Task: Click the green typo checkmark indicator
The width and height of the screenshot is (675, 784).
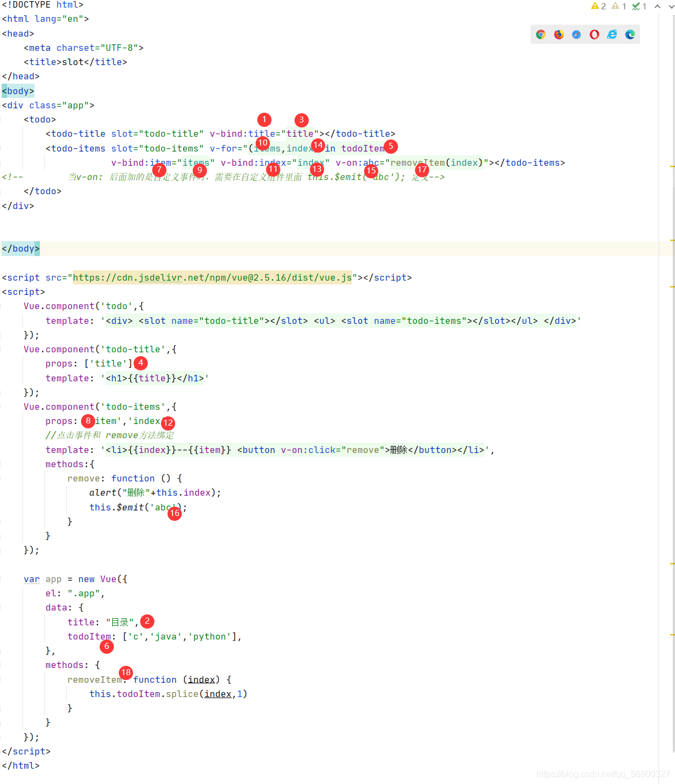Action: pyautogui.click(x=639, y=6)
